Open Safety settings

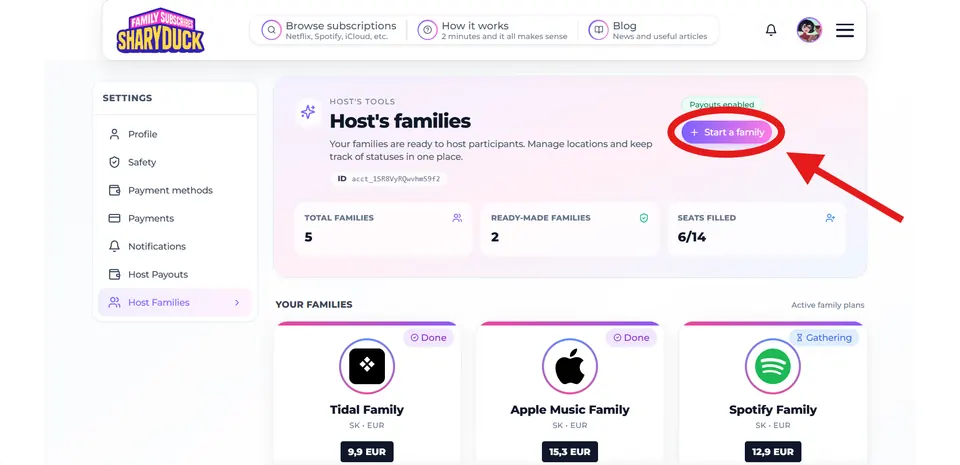pos(142,162)
